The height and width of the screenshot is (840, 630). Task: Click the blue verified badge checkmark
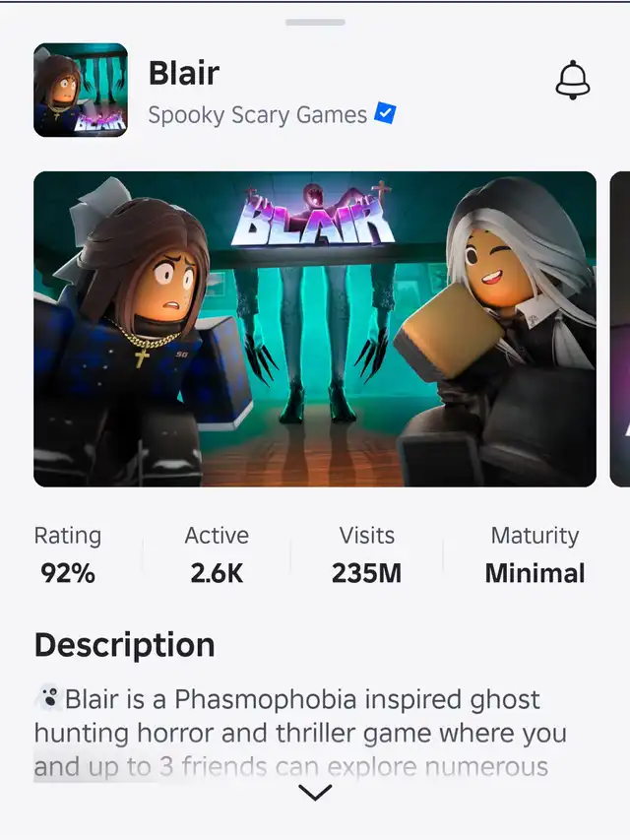pos(385,113)
